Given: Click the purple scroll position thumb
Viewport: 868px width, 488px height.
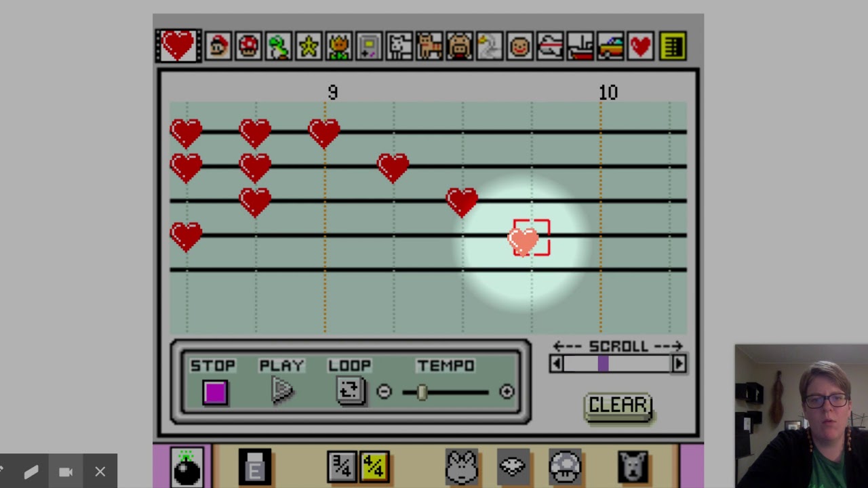Looking at the screenshot, I should click(x=603, y=364).
